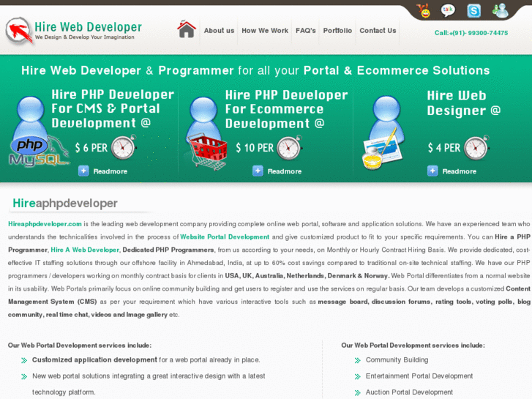532x399 pixels.
Task: Click the Hire PHP Developer For Ecommerce heading
Action: pyautogui.click(x=286, y=109)
